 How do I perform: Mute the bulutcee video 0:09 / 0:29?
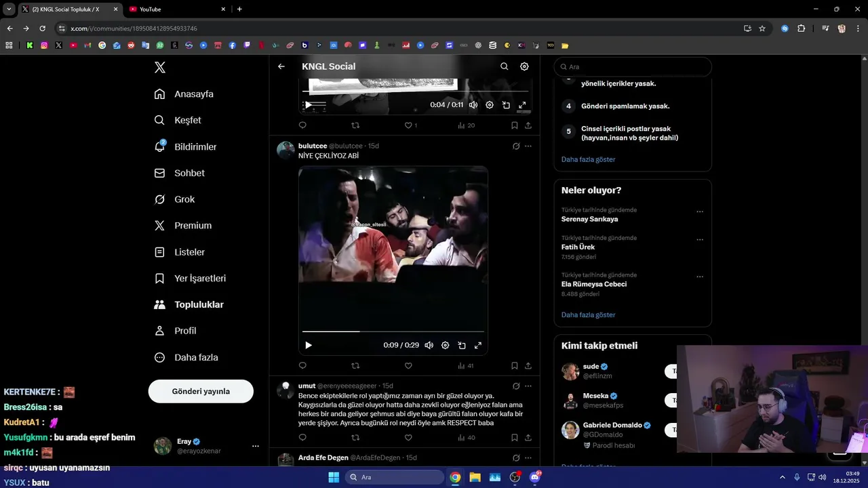click(x=429, y=345)
